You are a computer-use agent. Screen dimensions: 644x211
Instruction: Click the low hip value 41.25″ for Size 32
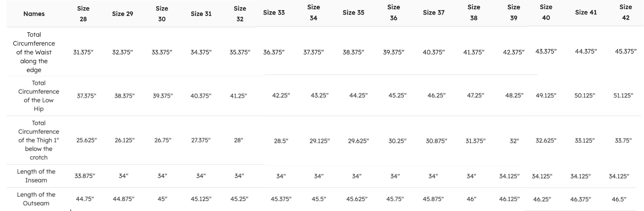(x=239, y=96)
